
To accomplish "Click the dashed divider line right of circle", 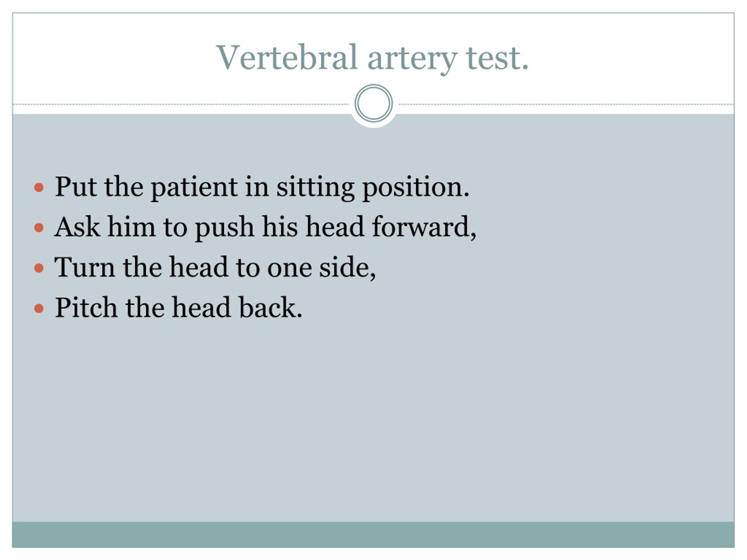I will 566,104.
